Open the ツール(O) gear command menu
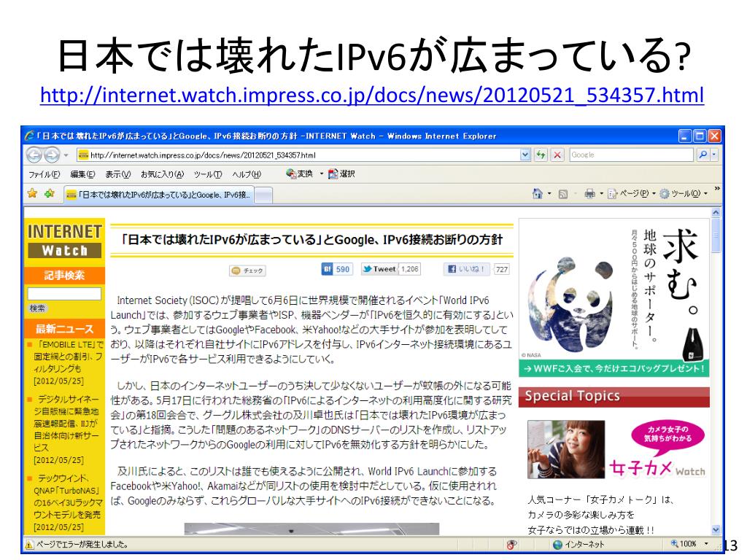Screen dimensions: 747x560 point(683,194)
